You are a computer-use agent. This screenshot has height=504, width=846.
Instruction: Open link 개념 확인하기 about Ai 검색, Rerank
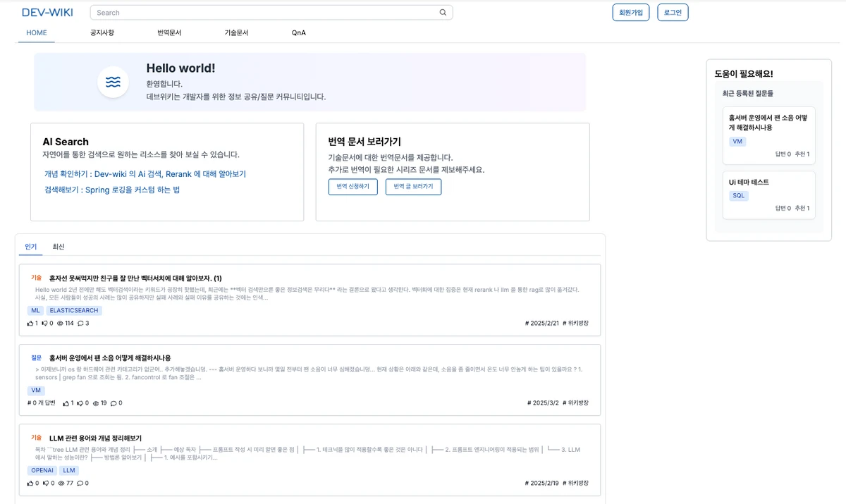[x=145, y=174]
